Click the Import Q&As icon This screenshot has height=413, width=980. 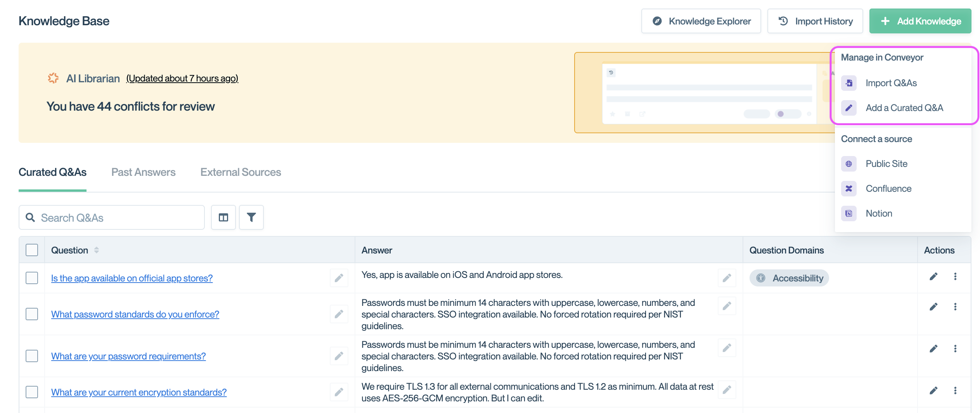coord(849,83)
